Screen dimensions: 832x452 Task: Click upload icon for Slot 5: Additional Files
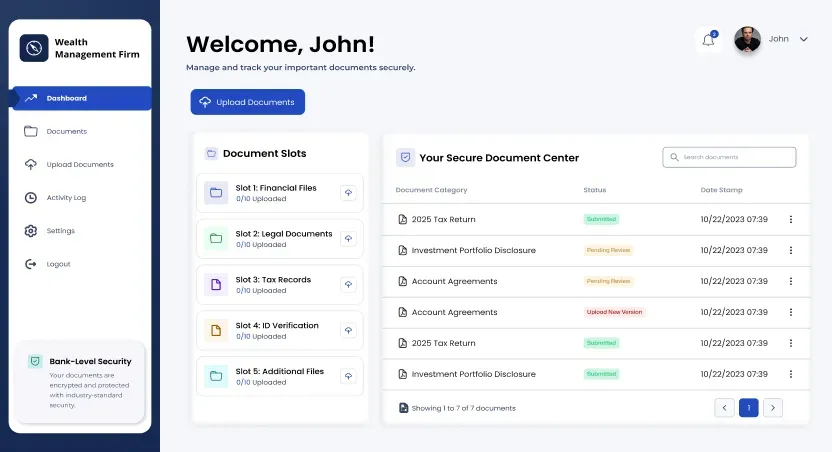click(x=348, y=376)
